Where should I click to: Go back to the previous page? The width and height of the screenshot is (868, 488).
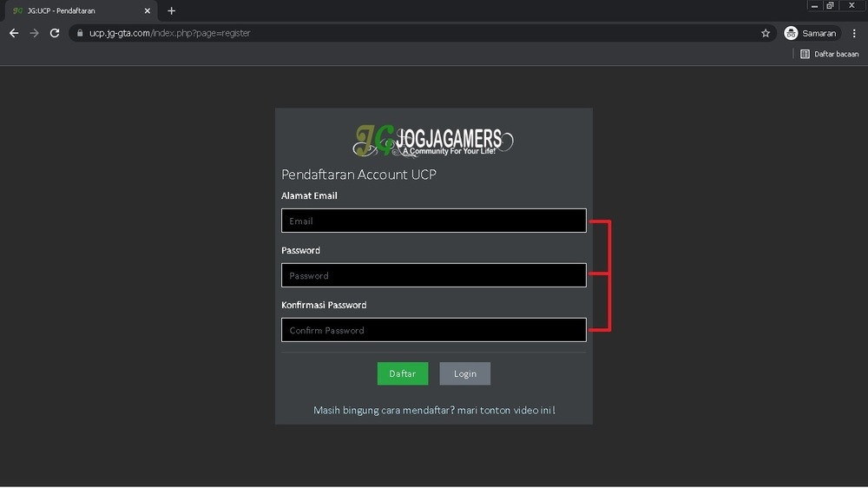14,33
